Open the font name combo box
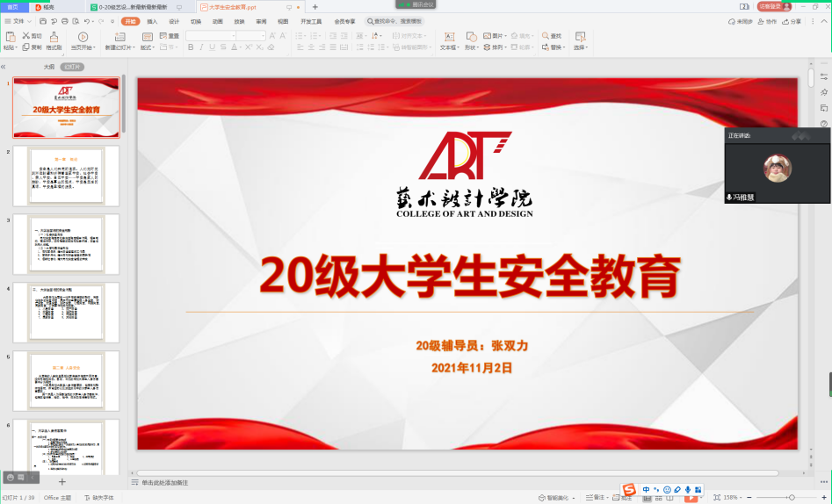Viewport: 832px width, 504px height. click(x=211, y=35)
